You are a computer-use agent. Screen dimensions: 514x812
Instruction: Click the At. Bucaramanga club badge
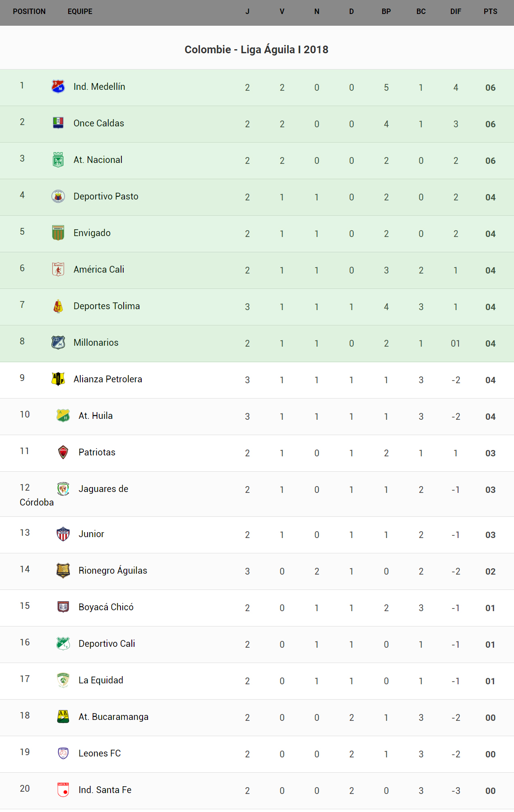tap(63, 716)
